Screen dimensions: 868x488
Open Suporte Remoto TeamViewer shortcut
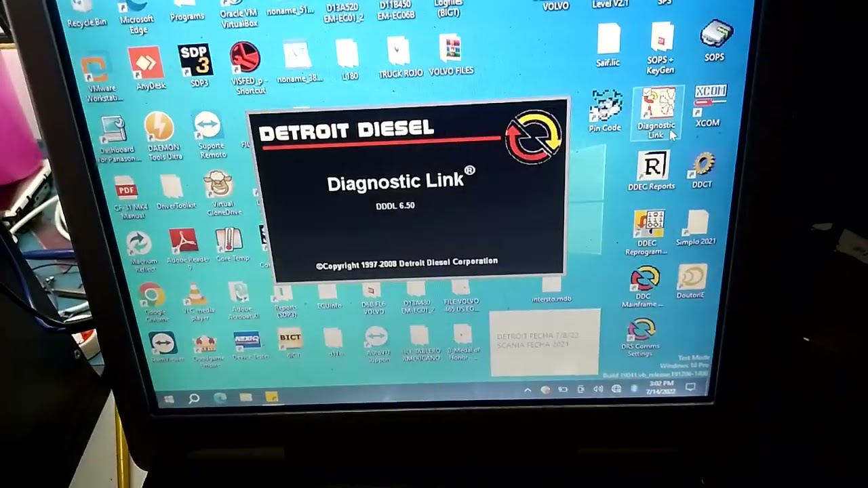[x=210, y=135]
